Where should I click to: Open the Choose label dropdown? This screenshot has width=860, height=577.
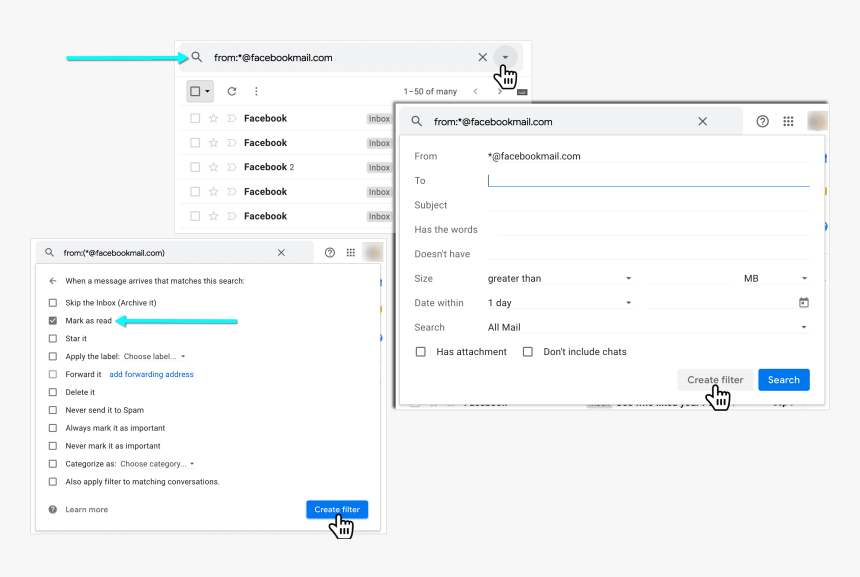coord(154,357)
